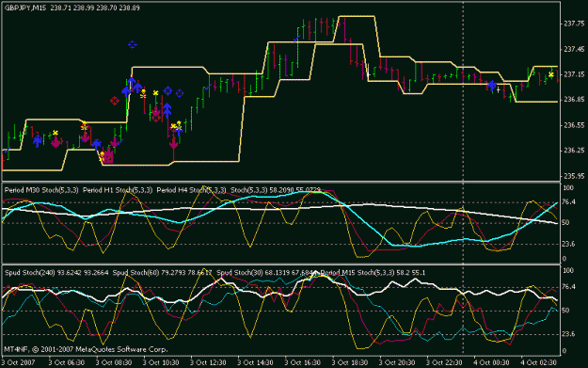
Task: Click the Period M30 Stoch(5,3,3) indicator label
Action: coord(41,190)
